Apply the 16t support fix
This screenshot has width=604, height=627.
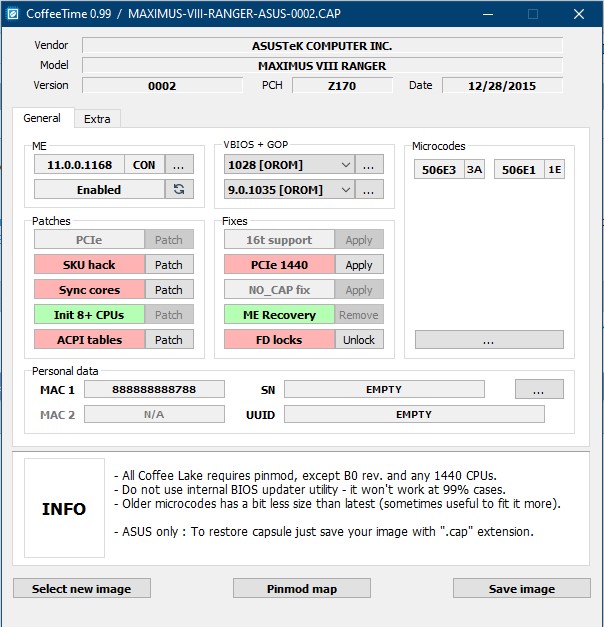359,240
